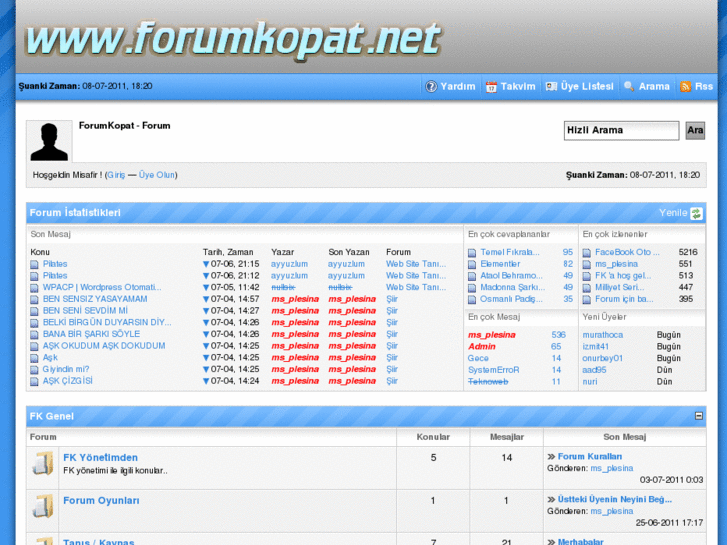Viewport: 727px width, 545px height.
Task: Click the page icon beside WPACP | Wordpress Otomati...
Action: pyautogui.click(x=34, y=288)
